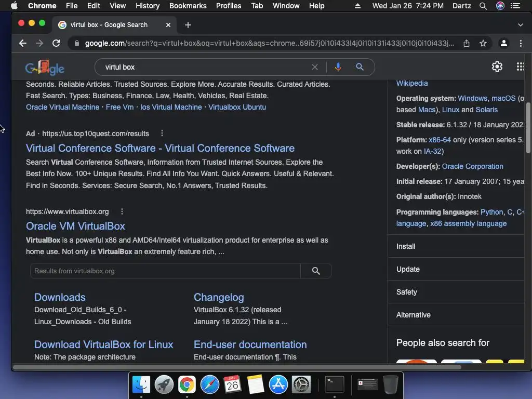Go to Google home via the logo
This screenshot has height=399, width=532.
tap(45, 68)
